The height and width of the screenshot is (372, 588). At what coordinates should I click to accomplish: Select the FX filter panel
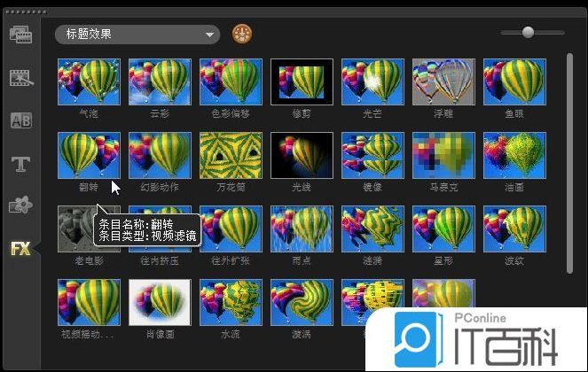[x=20, y=248]
